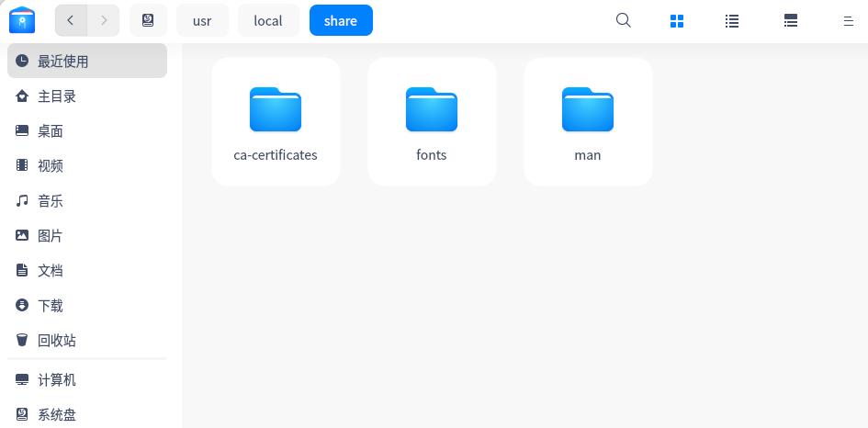Viewport: 868px width, 428px height.
Task: Open 文档 in the sidebar
Action: coord(87,270)
